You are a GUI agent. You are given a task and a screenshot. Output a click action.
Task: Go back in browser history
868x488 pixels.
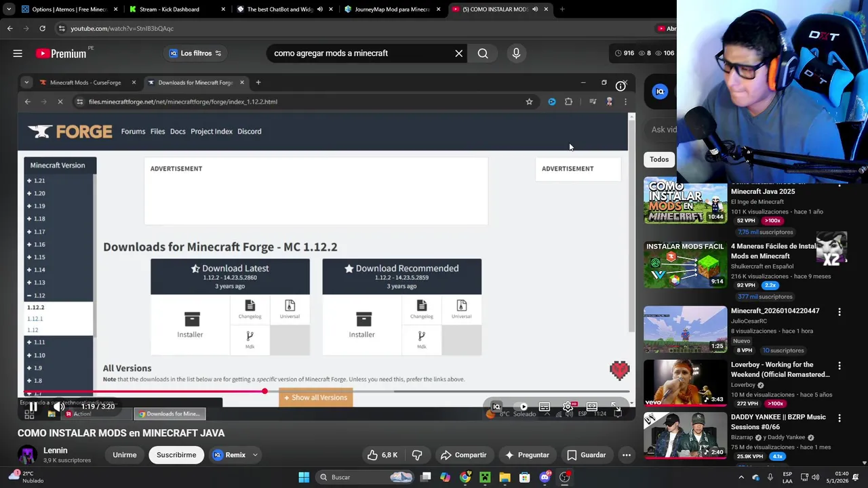(x=9, y=28)
